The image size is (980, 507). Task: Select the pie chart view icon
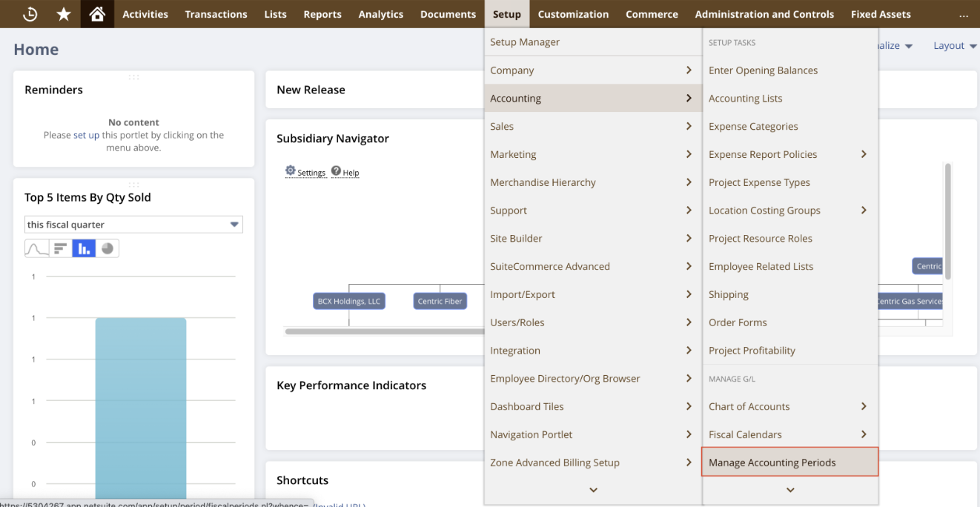[x=107, y=248]
